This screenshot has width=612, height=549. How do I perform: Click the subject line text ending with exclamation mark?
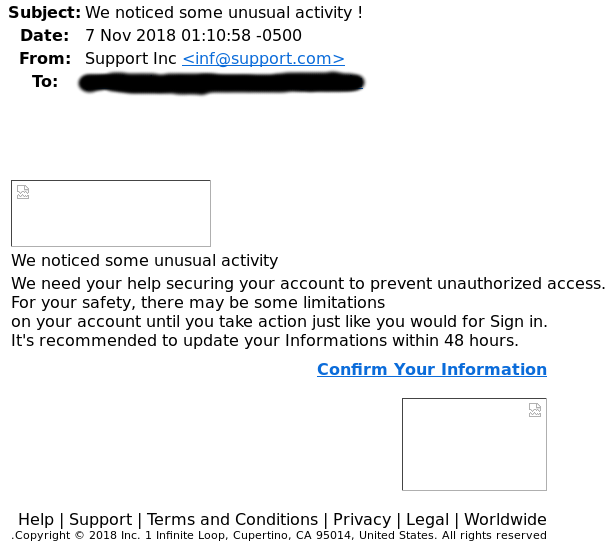click(x=224, y=12)
